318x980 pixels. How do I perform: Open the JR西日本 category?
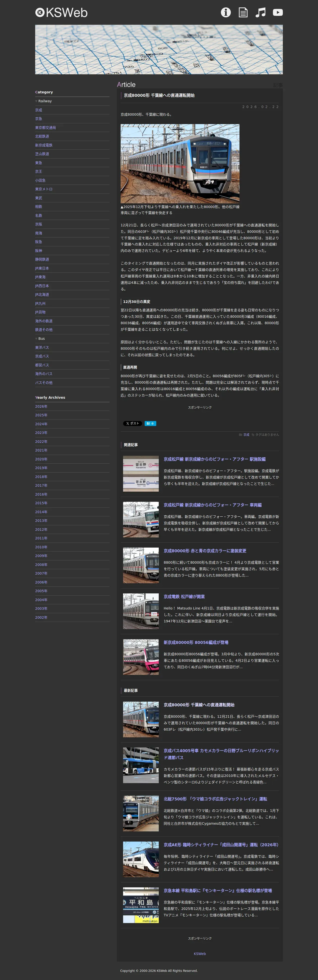(x=42, y=286)
